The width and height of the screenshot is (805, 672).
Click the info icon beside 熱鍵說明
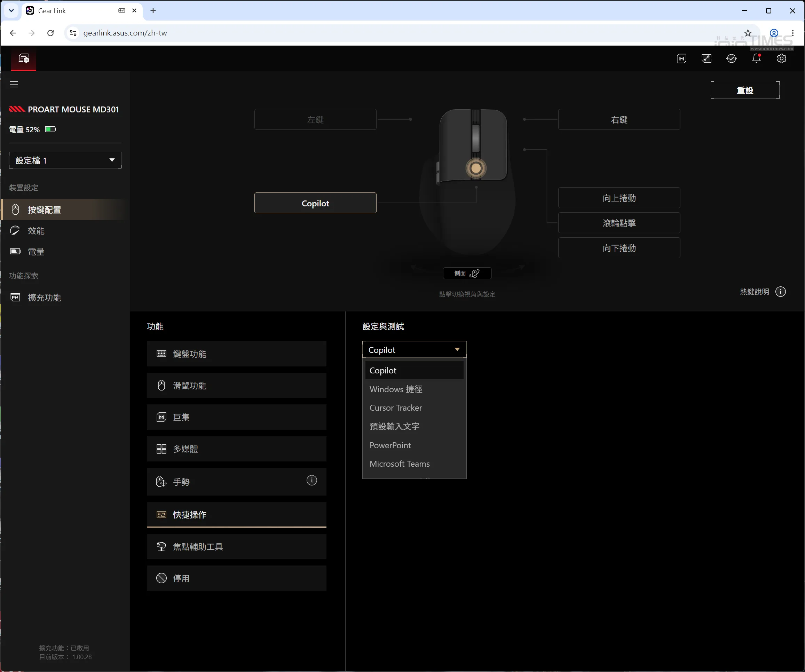[x=780, y=292]
